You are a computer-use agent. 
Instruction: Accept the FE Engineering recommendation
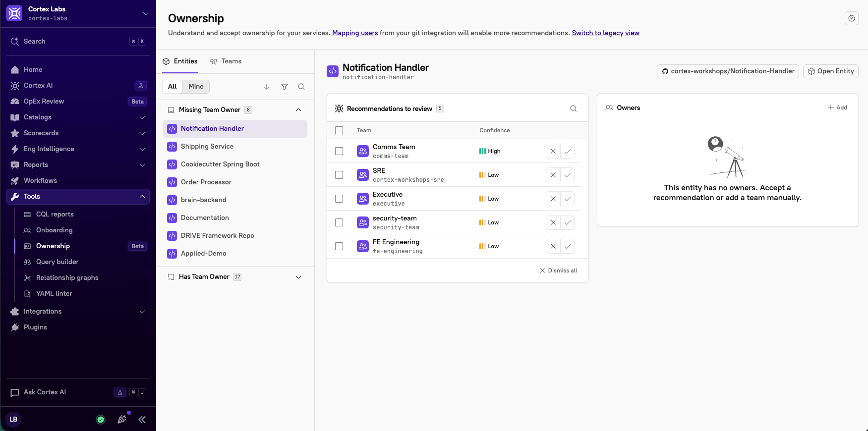(568, 246)
